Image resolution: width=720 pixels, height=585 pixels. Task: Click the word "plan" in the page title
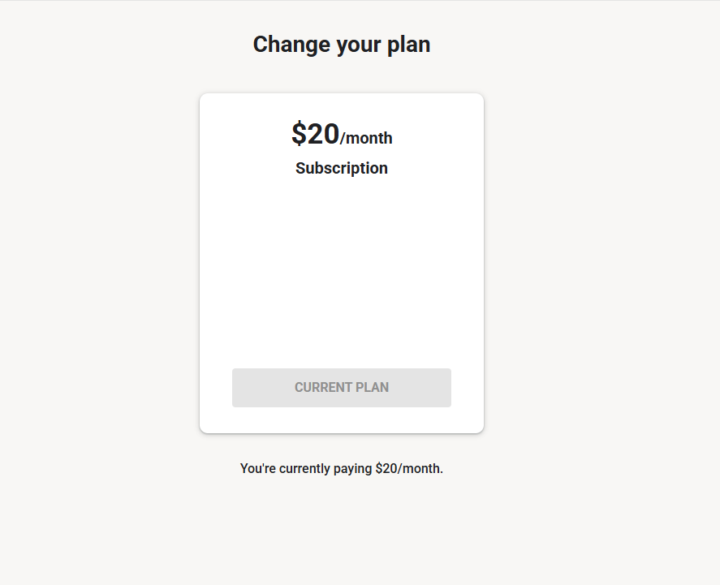pyautogui.click(x=406, y=45)
